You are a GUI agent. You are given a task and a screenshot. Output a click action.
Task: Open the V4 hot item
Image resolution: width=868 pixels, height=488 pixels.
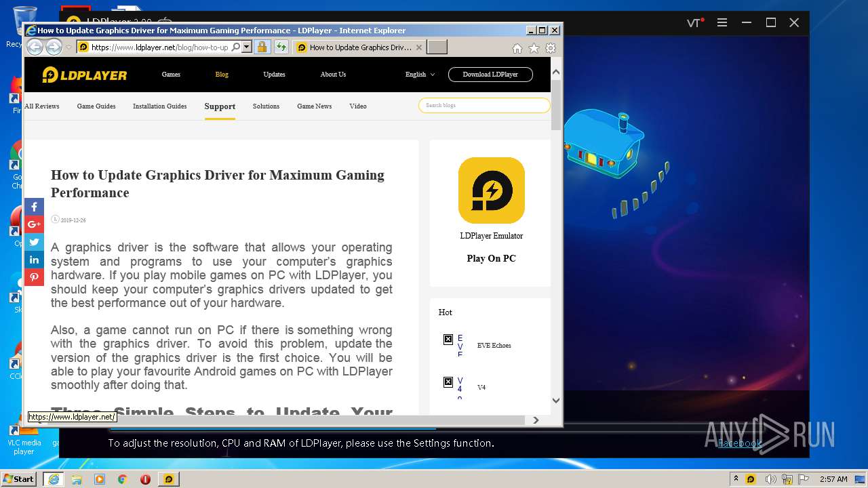481,388
